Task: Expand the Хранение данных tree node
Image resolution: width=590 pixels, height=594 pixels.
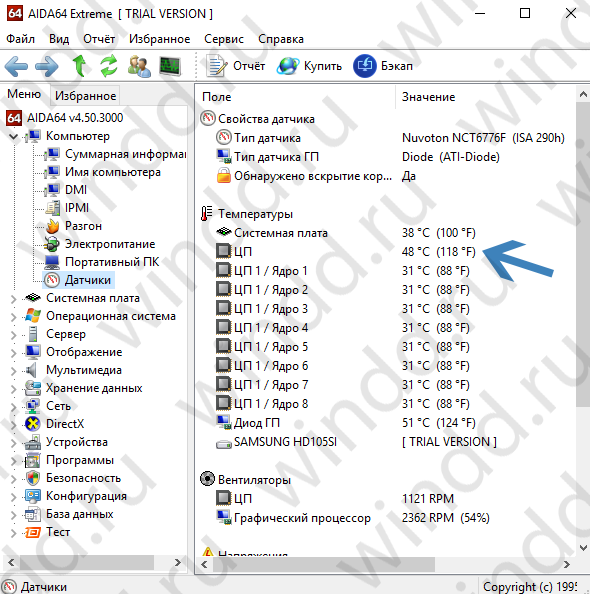Action: (14, 389)
